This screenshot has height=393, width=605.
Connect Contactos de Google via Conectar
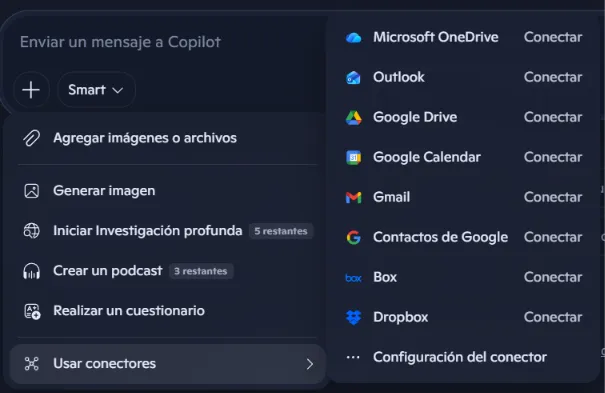pyautogui.click(x=553, y=237)
